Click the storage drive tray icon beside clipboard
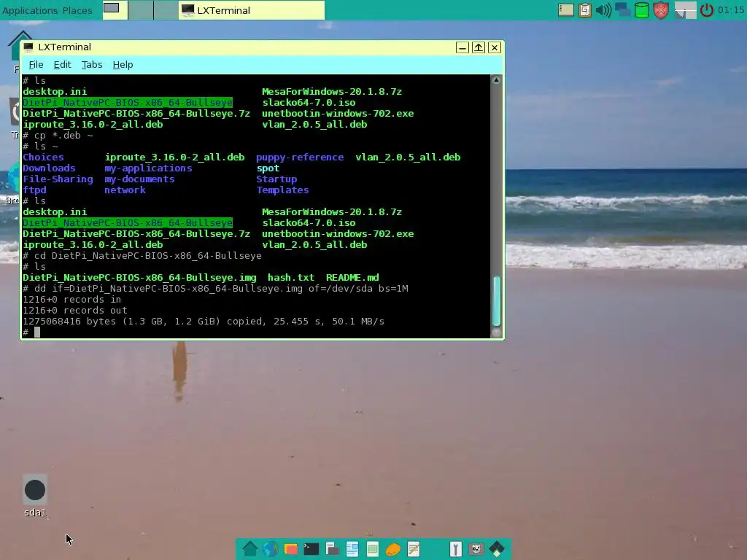 [x=565, y=10]
